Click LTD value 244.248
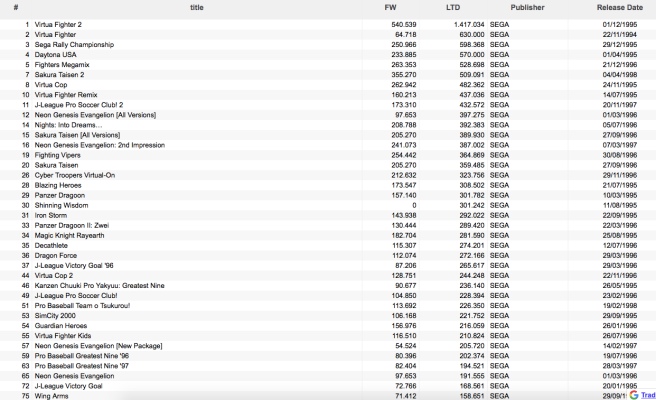 472,276
